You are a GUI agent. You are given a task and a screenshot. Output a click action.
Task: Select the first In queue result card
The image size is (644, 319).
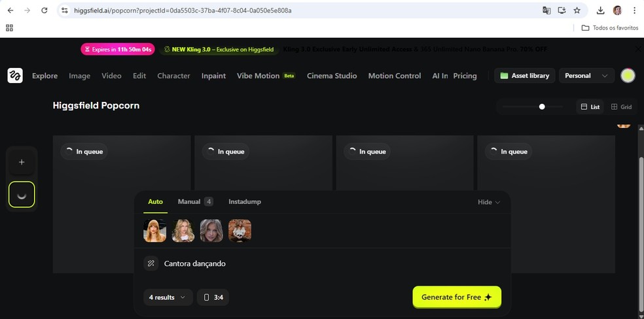(122, 204)
